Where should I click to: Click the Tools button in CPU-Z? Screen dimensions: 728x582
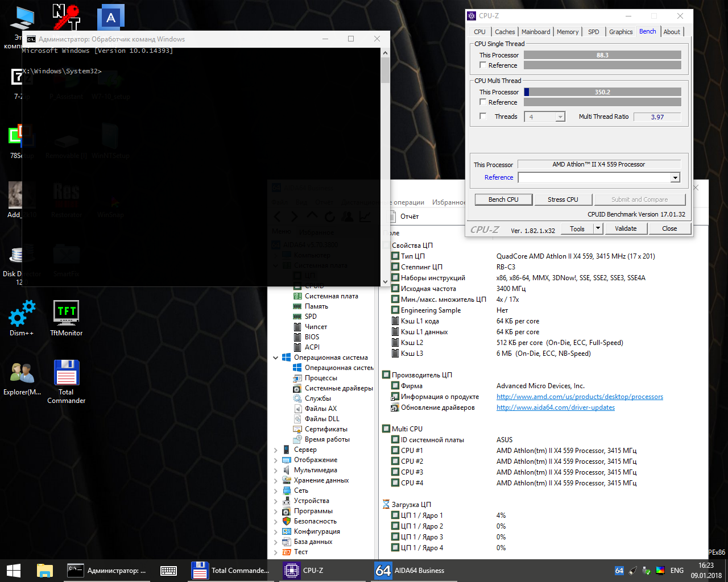pyautogui.click(x=577, y=228)
